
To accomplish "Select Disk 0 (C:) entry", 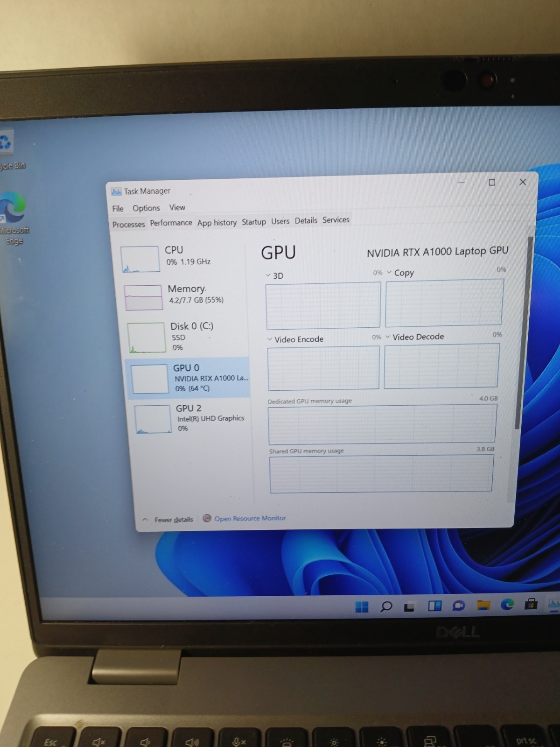I will (x=187, y=336).
